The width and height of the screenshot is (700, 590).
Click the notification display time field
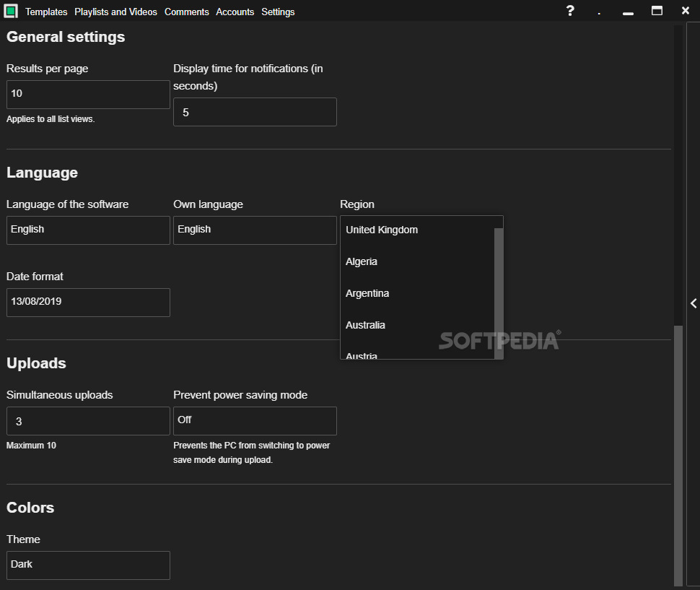click(x=255, y=112)
